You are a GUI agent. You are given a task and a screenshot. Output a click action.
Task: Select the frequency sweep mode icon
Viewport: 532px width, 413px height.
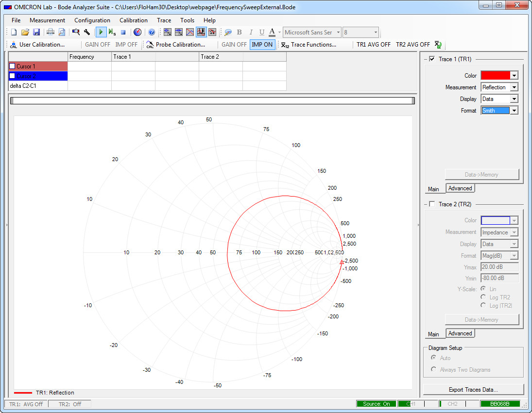click(190, 32)
